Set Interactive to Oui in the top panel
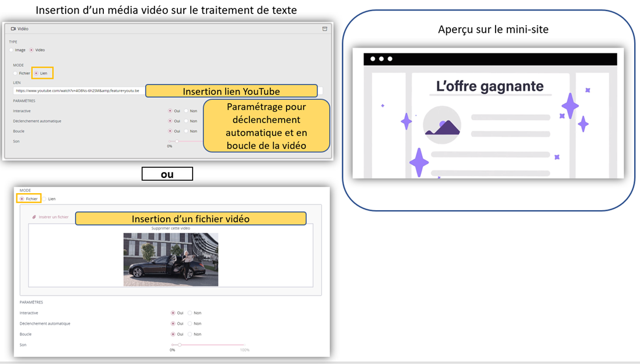The width and height of the screenshot is (640, 364). pyautogui.click(x=170, y=110)
